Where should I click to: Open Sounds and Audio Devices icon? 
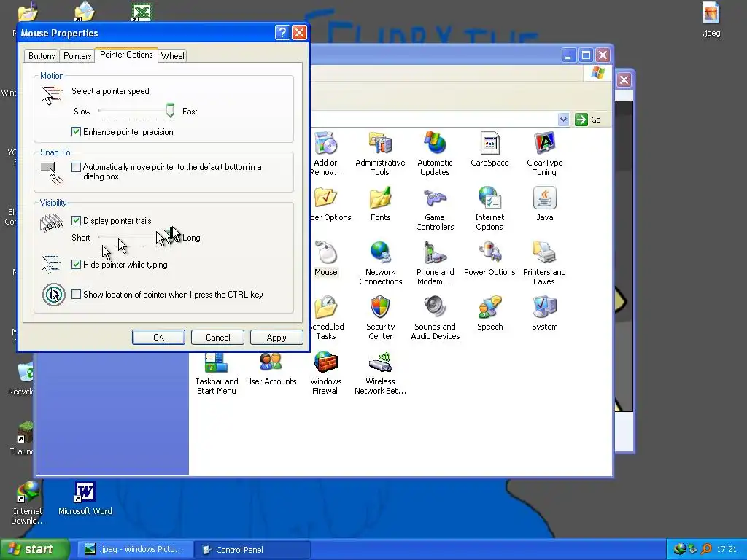coord(435,318)
